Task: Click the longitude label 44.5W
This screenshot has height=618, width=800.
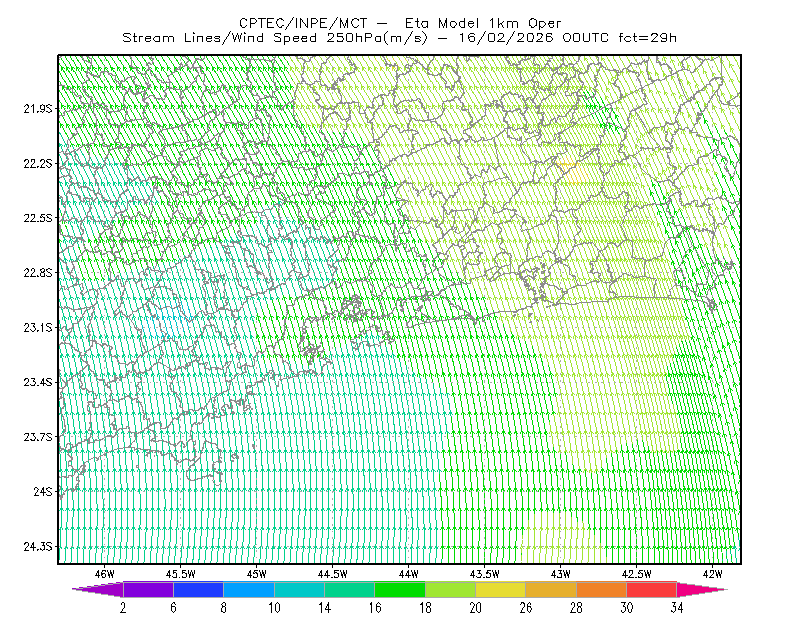Action: [333, 574]
